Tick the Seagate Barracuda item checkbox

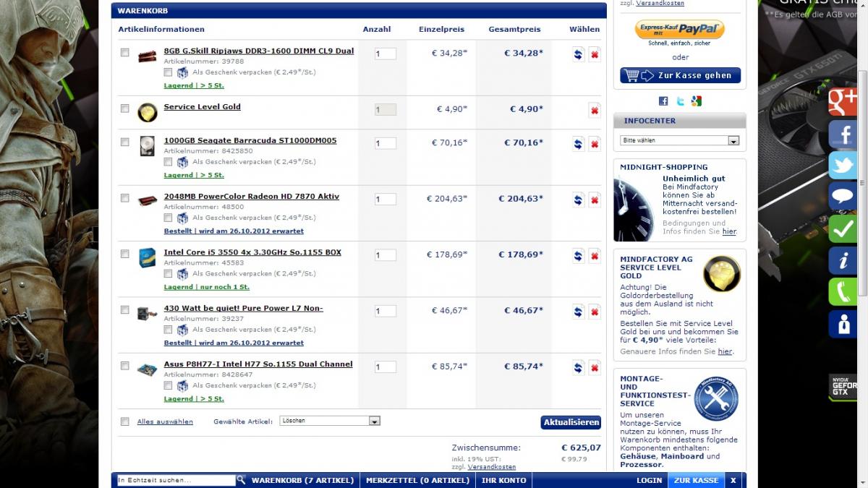pos(124,142)
